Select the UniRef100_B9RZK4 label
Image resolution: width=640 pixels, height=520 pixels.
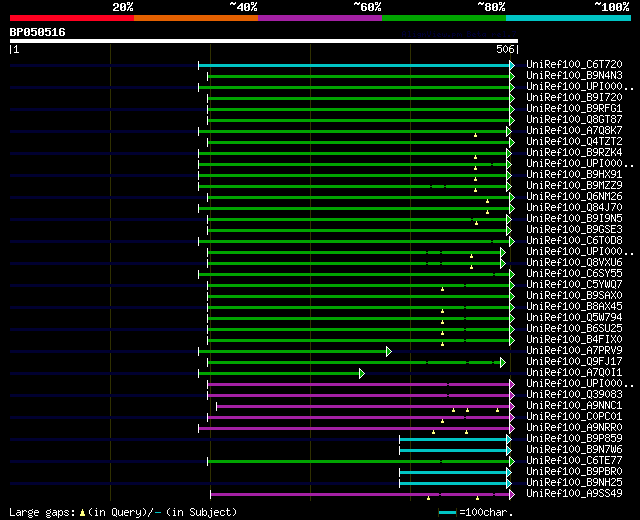[x=574, y=153]
